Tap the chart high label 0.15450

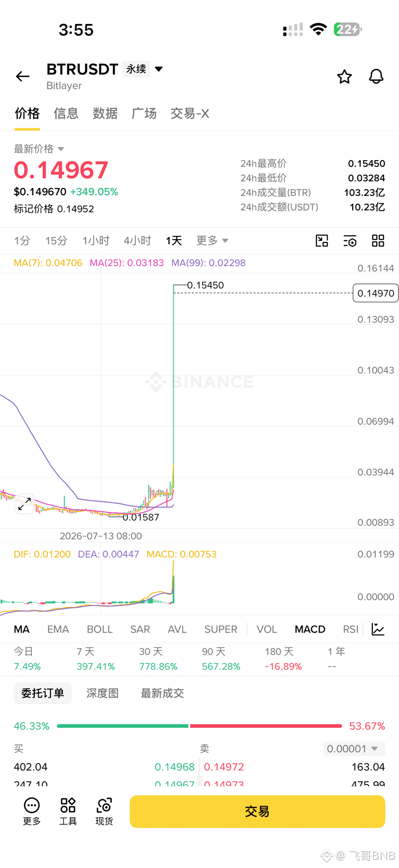click(205, 285)
